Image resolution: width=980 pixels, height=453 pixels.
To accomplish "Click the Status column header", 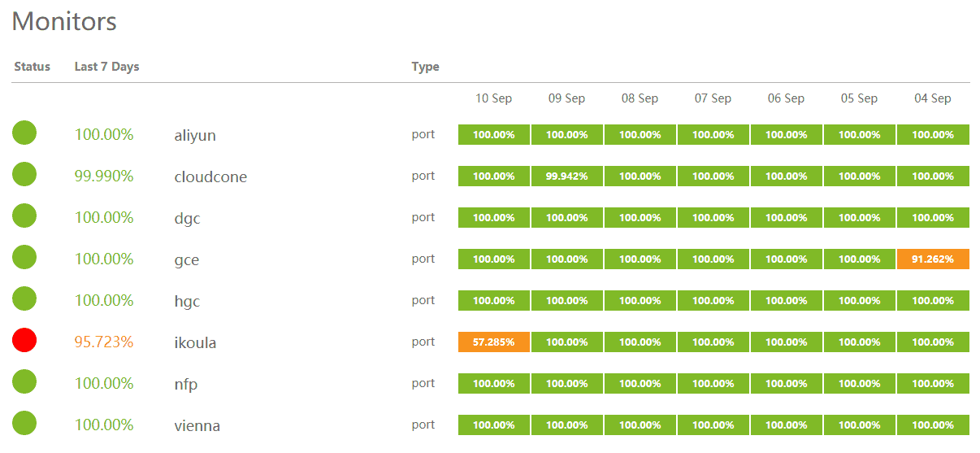I will 33,67.
